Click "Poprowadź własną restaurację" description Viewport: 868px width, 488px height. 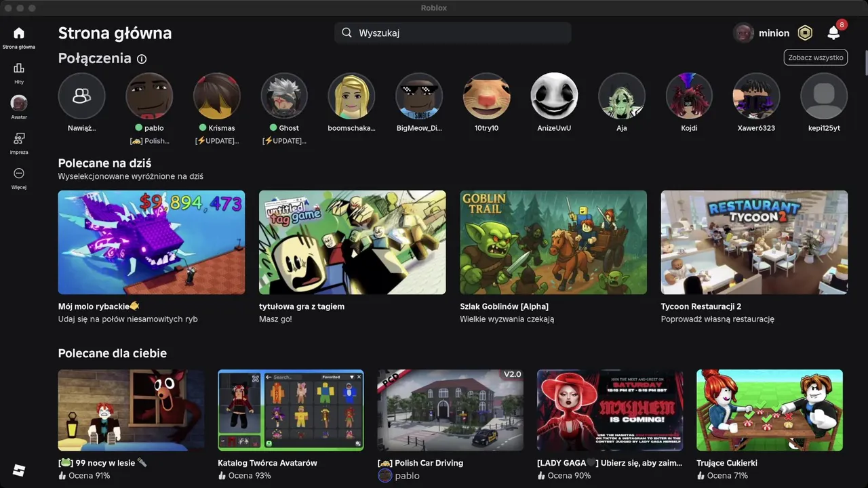pyautogui.click(x=717, y=319)
